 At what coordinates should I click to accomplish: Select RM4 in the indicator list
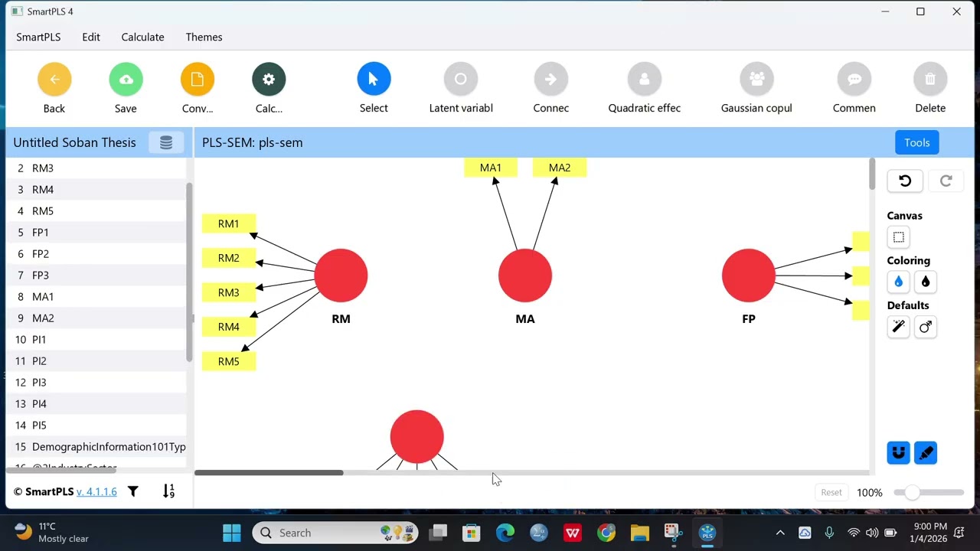pyautogui.click(x=96, y=190)
